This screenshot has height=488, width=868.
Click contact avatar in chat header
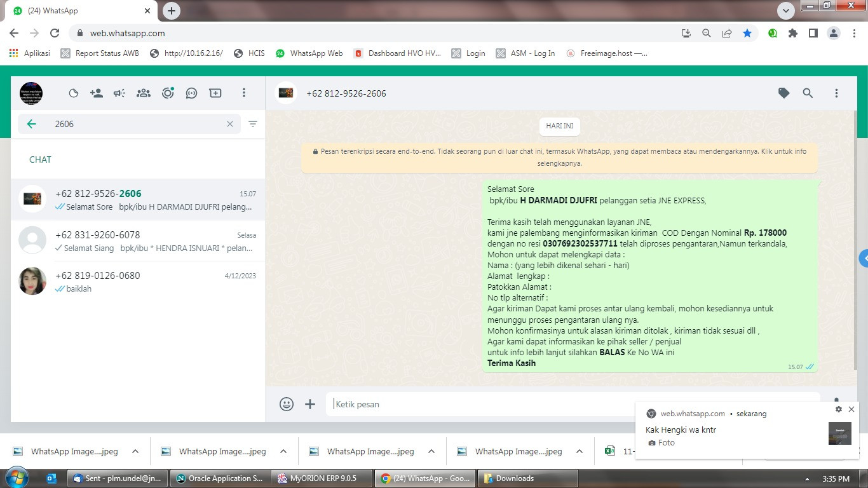tap(286, 93)
